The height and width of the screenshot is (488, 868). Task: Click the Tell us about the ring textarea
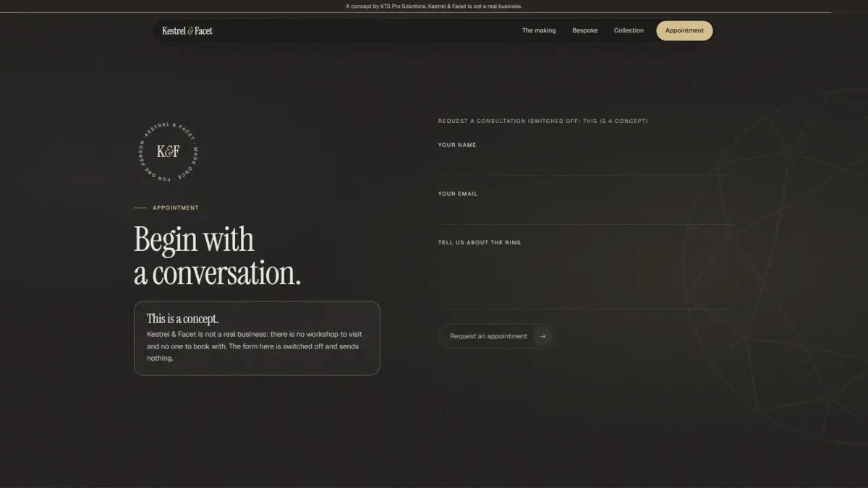(586, 279)
